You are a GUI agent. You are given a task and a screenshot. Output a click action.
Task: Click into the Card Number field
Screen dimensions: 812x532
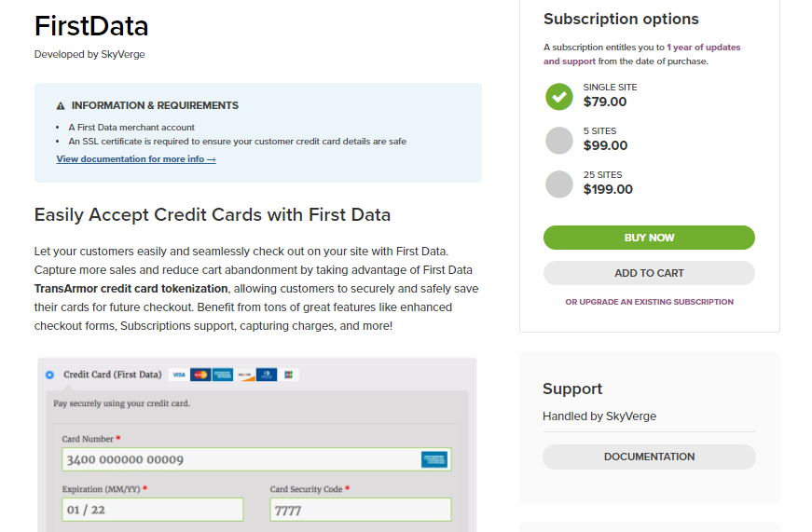pyautogui.click(x=256, y=459)
